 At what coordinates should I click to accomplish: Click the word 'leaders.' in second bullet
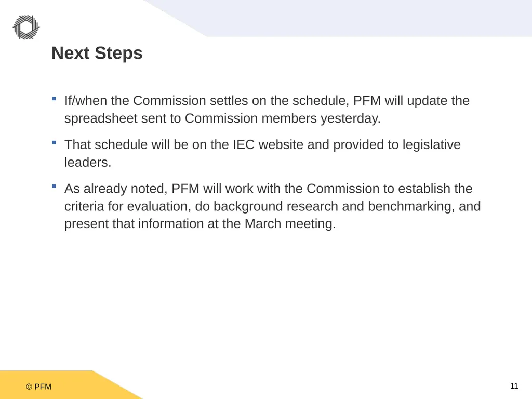pyautogui.click(x=88, y=162)
